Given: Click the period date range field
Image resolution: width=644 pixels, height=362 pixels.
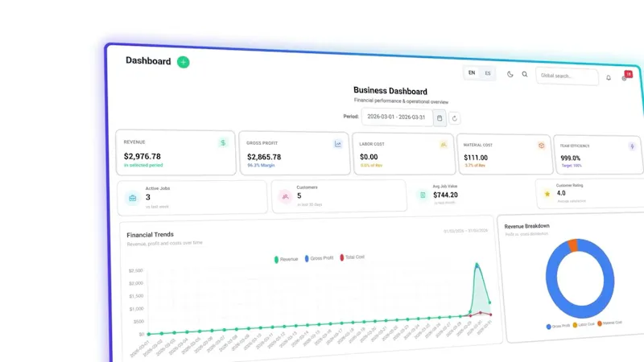Looking at the screenshot, I should [397, 117].
